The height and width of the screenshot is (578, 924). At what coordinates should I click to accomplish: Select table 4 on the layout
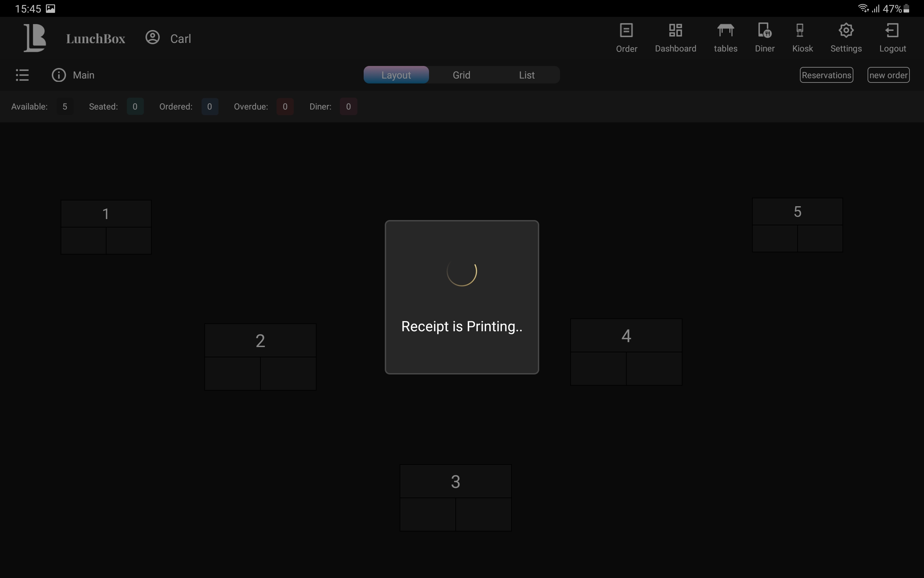626,352
